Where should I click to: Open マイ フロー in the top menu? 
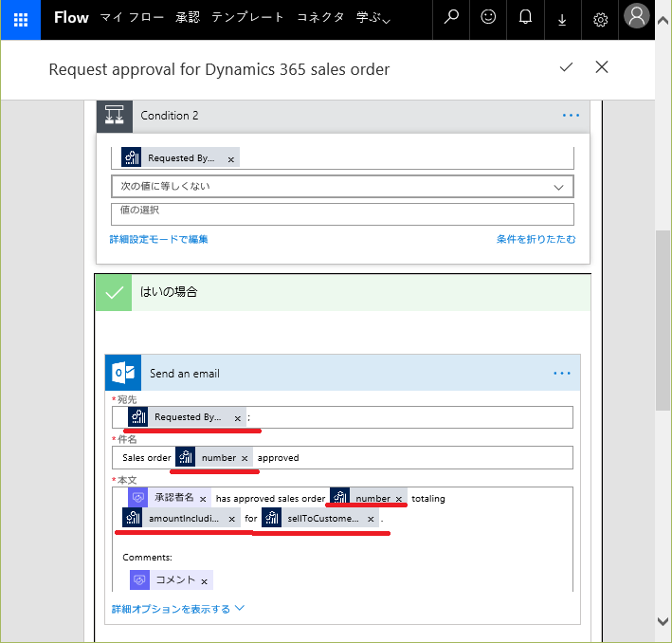pyautogui.click(x=132, y=18)
